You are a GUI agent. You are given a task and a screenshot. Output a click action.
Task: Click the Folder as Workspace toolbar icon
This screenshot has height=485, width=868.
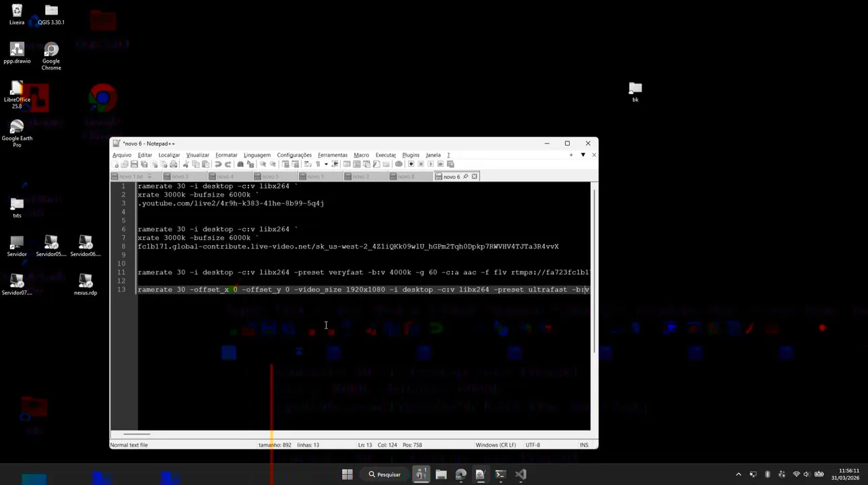[x=386, y=164]
